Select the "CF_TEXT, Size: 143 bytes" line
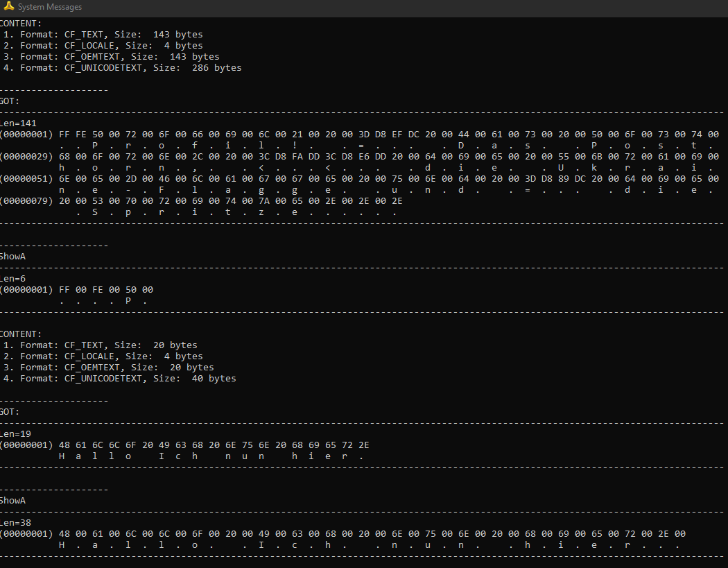The height and width of the screenshot is (568, 728). 111,35
